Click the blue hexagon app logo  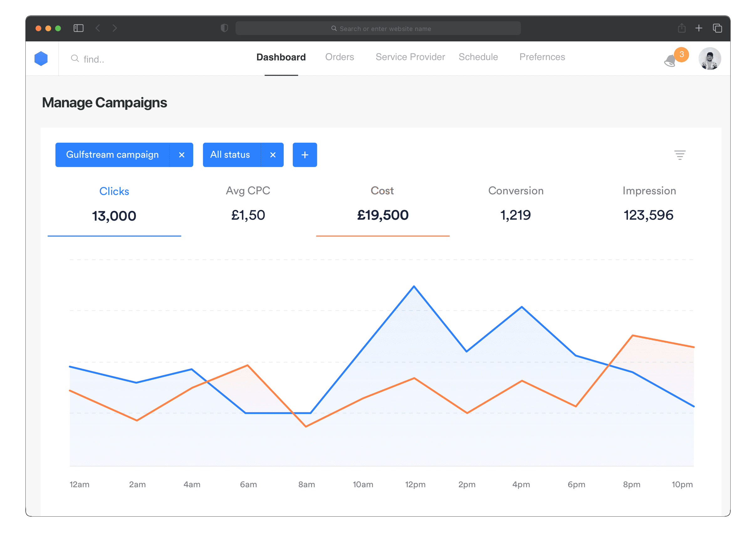pyautogui.click(x=41, y=59)
